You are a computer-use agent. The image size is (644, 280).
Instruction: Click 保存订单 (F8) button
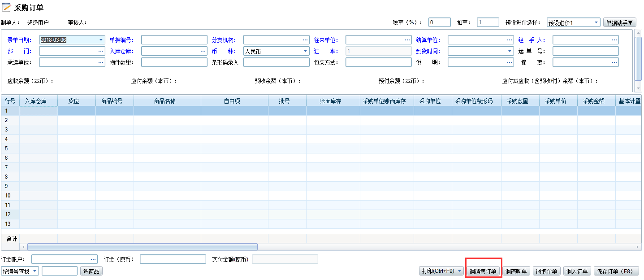616,271
